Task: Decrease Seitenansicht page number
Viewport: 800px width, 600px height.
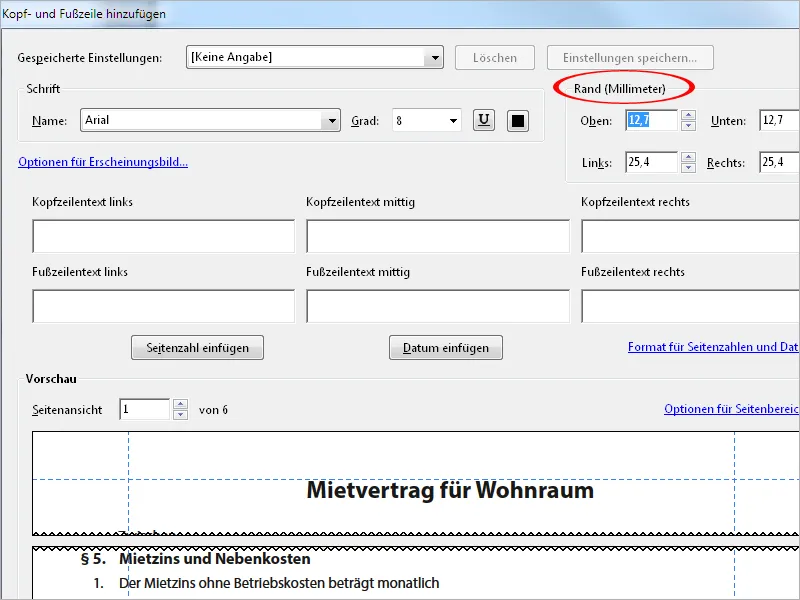Action: tap(180, 414)
